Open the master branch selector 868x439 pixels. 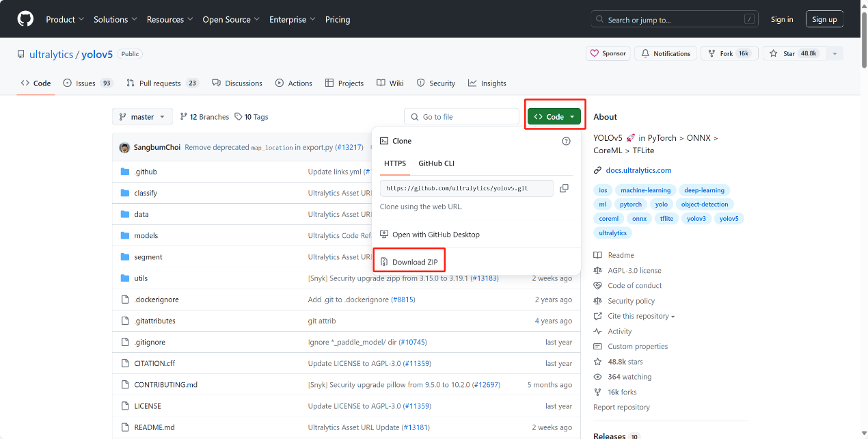click(142, 117)
